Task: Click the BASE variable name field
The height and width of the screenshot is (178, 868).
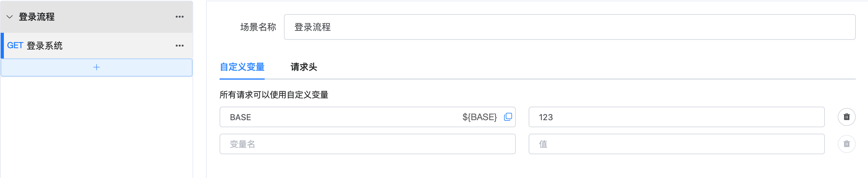Action: tap(337, 117)
